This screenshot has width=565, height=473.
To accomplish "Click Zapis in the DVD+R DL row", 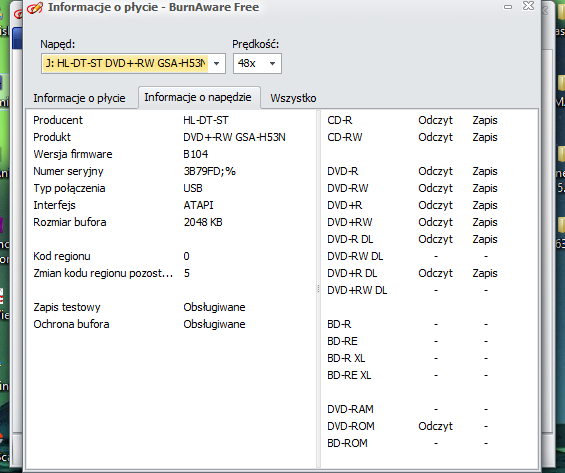I will (x=485, y=273).
